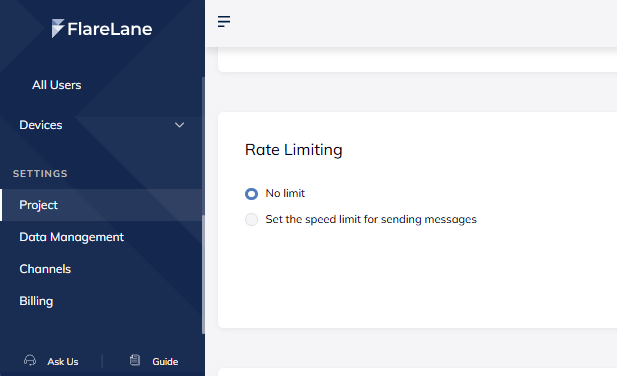Click the 'Set the speed limit' label
This screenshot has height=376, width=617.
point(371,219)
